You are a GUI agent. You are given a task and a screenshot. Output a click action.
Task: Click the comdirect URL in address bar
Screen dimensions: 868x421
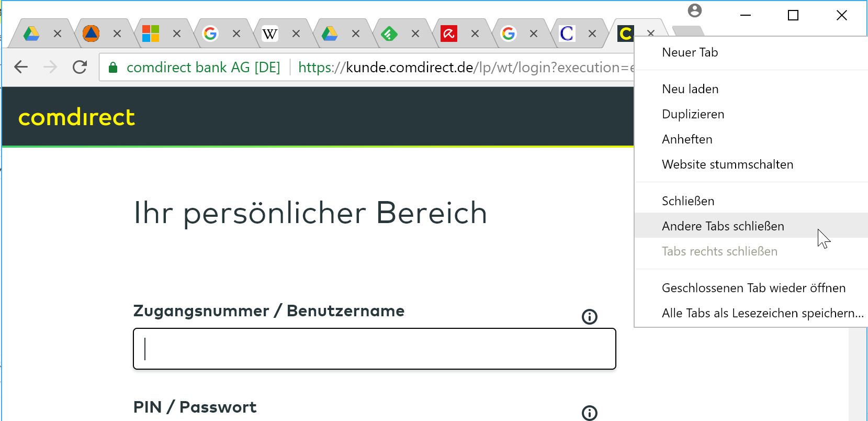[x=466, y=67]
